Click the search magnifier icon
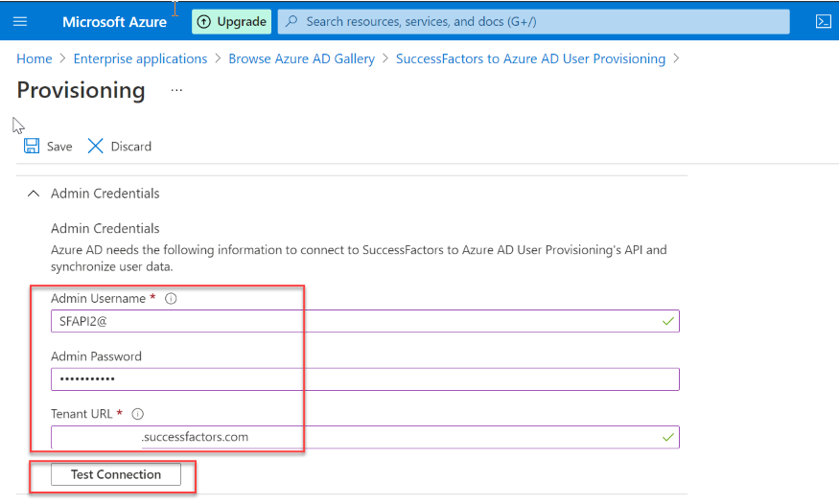The height and width of the screenshot is (504, 839). 291,21
